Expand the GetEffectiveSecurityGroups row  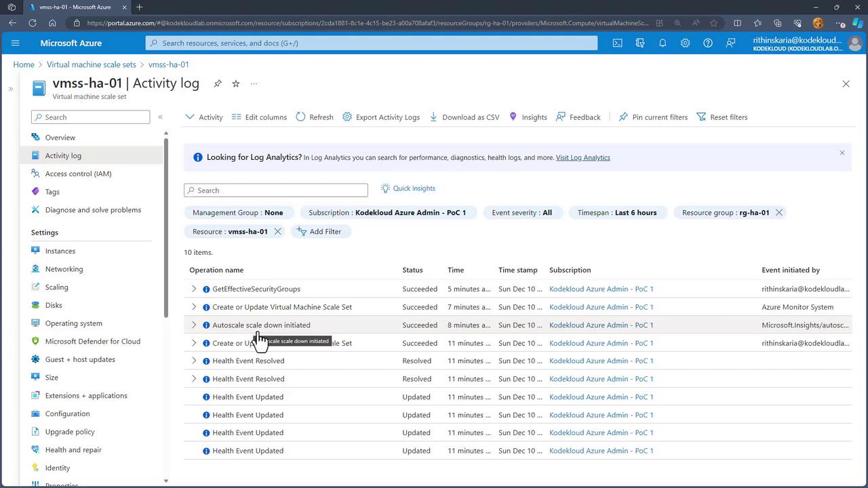point(194,289)
